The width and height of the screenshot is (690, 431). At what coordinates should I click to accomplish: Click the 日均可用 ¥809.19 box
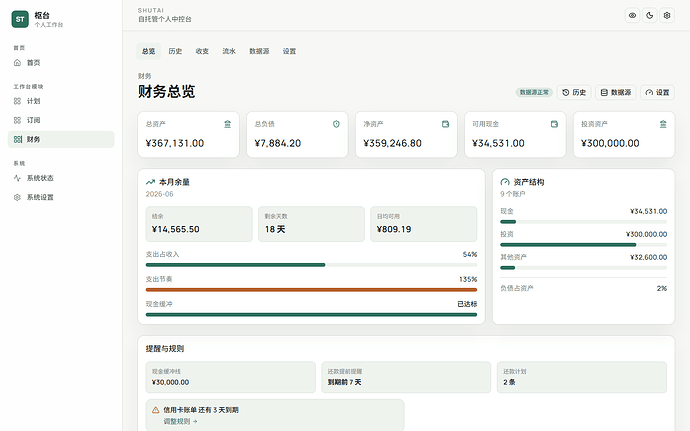[x=424, y=224]
